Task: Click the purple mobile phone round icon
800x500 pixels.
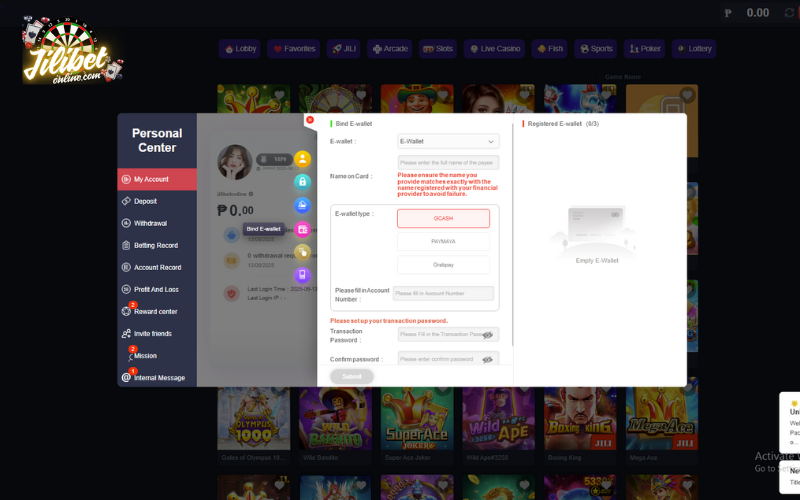Action: [302, 276]
